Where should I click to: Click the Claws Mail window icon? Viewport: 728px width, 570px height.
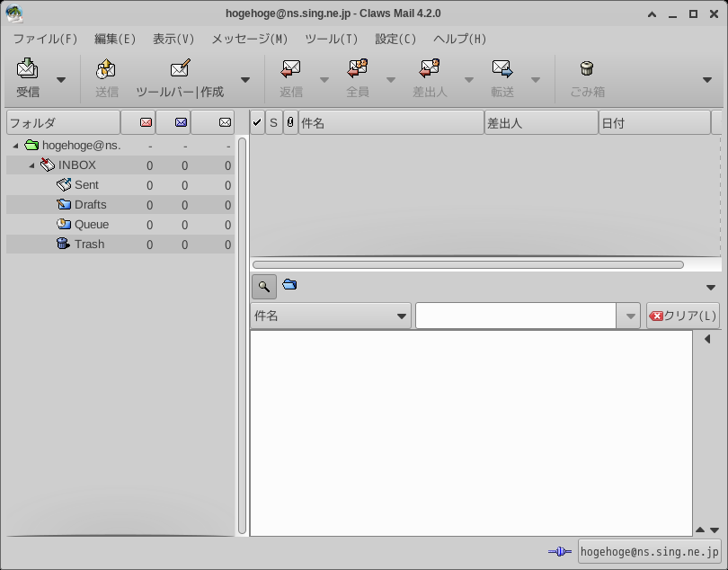(x=14, y=13)
